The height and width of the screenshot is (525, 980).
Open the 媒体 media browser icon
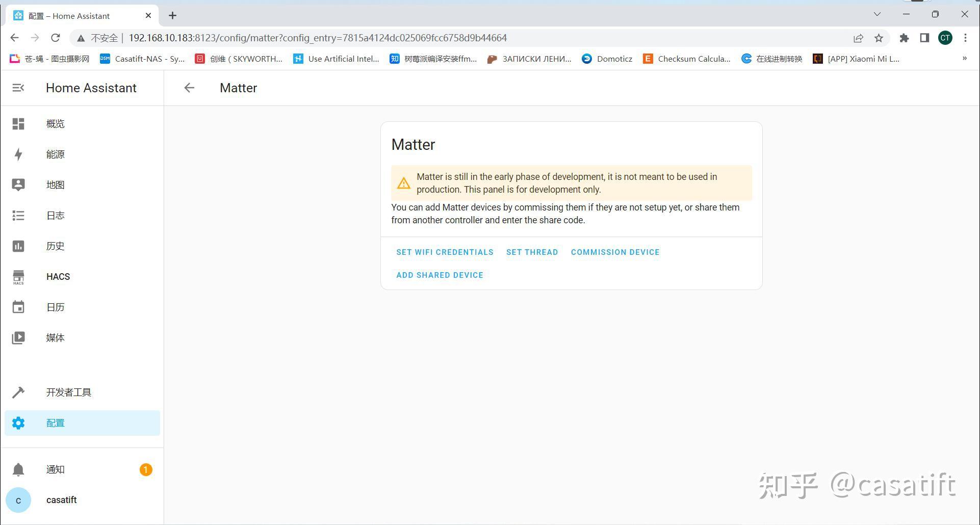pos(18,337)
